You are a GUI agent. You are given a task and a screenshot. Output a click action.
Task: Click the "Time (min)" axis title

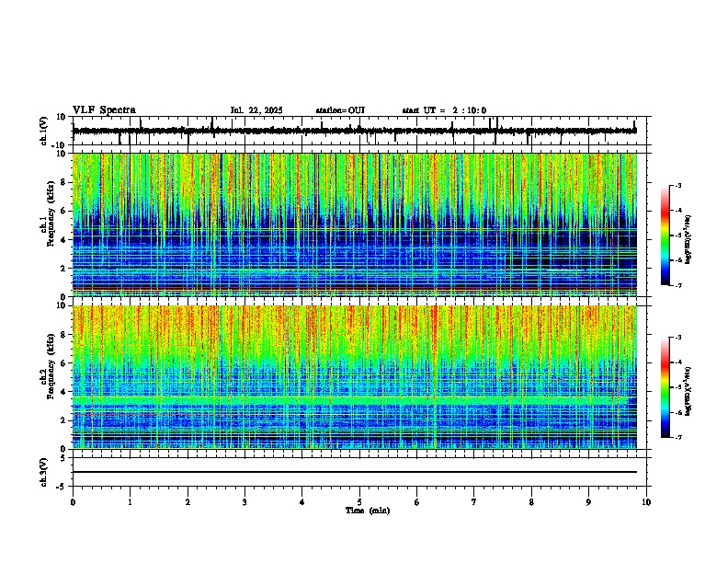coord(368,511)
